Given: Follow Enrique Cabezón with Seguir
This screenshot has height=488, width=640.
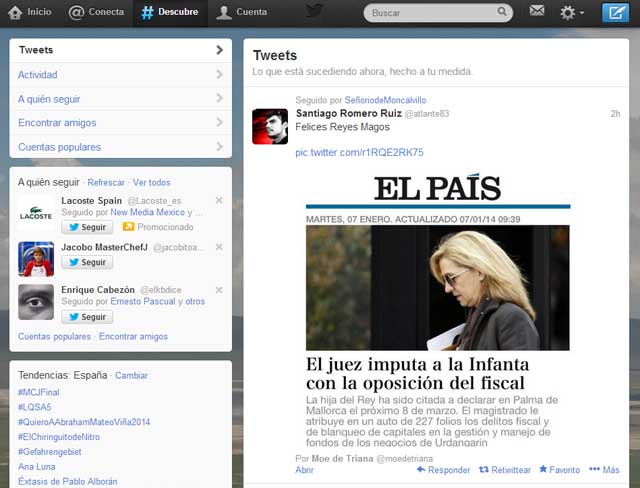Looking at the screenshot, I should coord(87,317).
